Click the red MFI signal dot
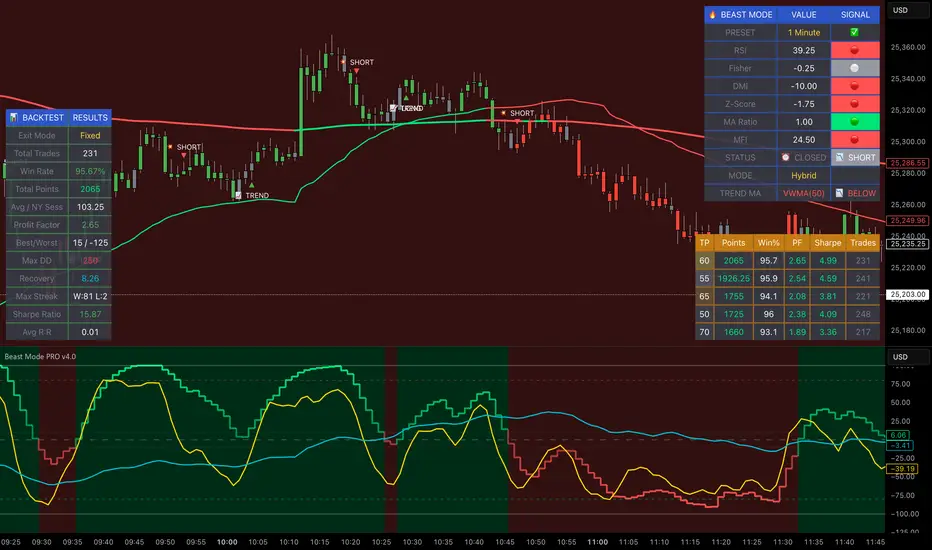The height and width of the screenshot is (550, 932). (x=855, y=139)
